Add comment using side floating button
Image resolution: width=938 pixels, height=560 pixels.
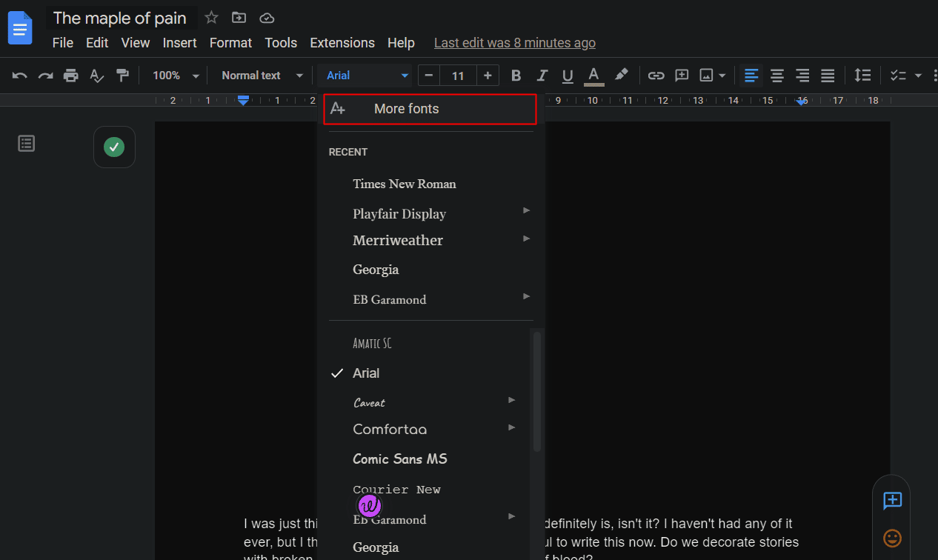[x=892, y=501]
